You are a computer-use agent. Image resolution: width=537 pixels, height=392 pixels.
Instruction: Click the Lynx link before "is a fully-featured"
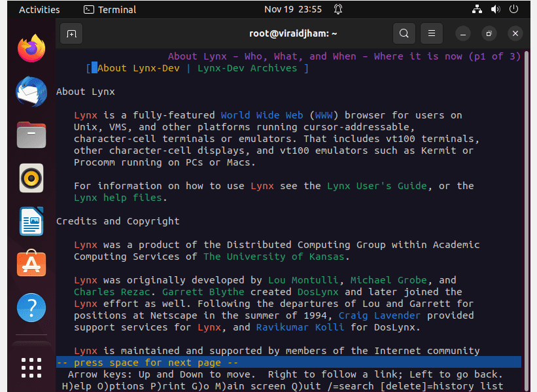[x=86, y=115]
